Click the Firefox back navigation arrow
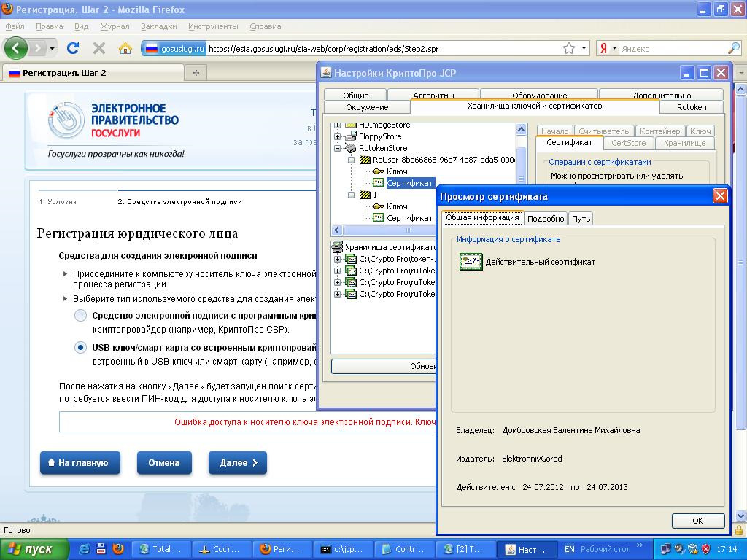The height and width of the screenshot is (560, 747). point(16,48)
